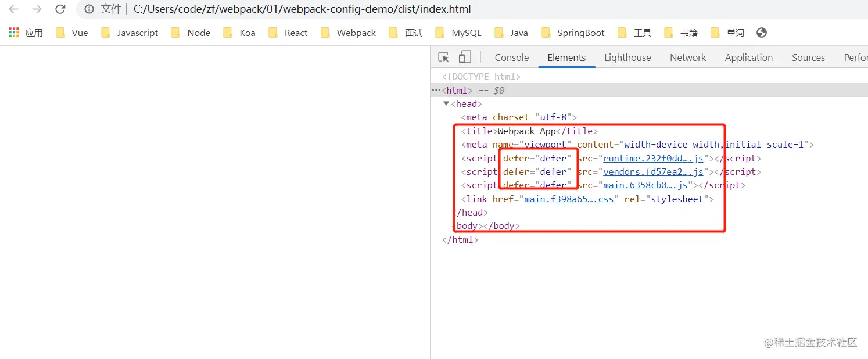Viewport: 868px width, 359px height.
Task: Open the Javascript bookmark folder
Action: [x=129, y=33]
